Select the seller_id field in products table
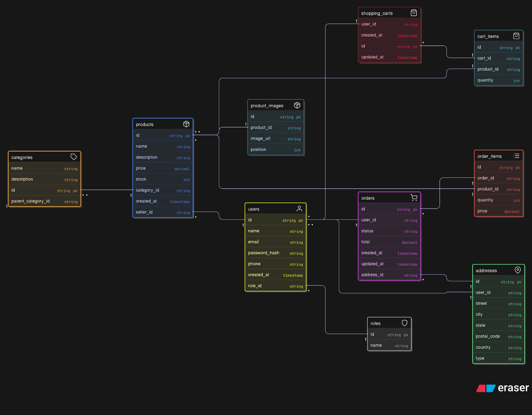This screenshot has height=415, width=532. tap(163, 212)
